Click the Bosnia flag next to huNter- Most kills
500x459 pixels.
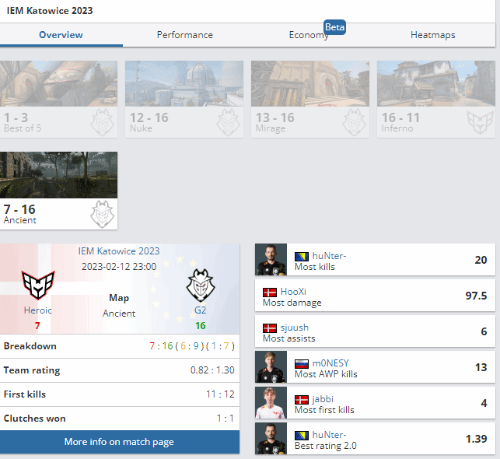(302, 256)
